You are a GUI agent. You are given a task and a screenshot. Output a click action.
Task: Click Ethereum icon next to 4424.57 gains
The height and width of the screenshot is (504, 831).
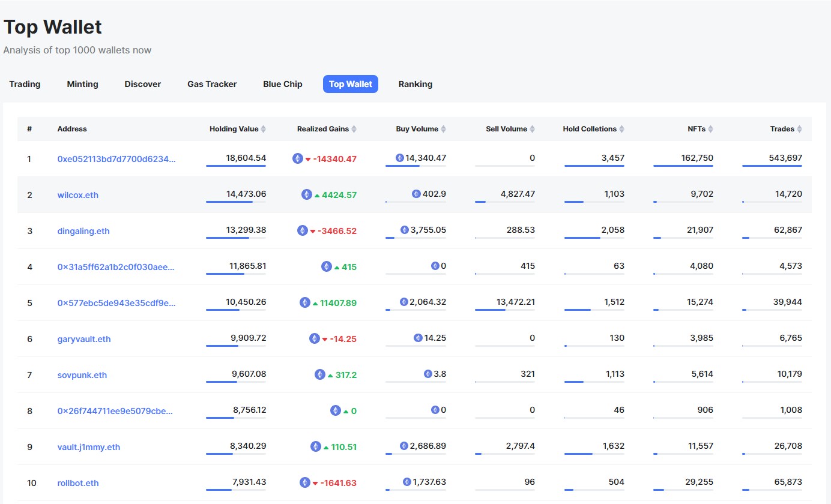(x=307, y=194)
